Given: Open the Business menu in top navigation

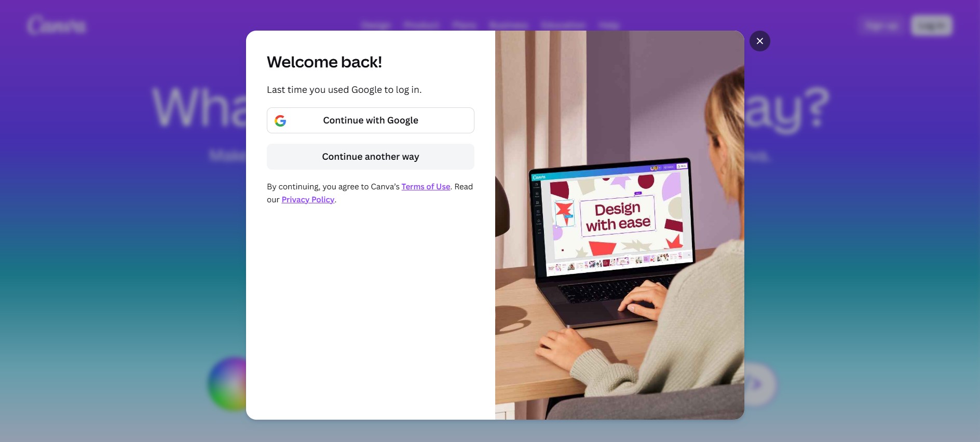Looking at the screenshot, I should [x=508, y=25].
